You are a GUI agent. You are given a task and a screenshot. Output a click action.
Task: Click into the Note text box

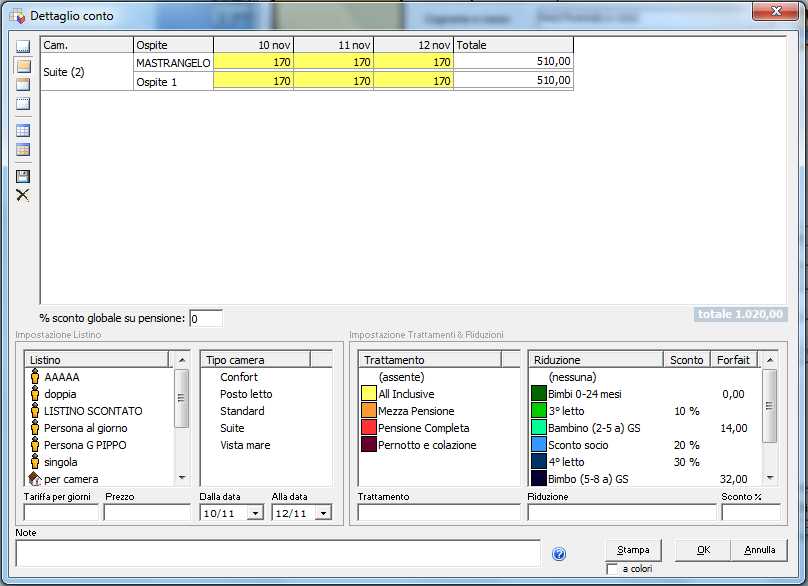pyautogui.click(x=278, y=554)
